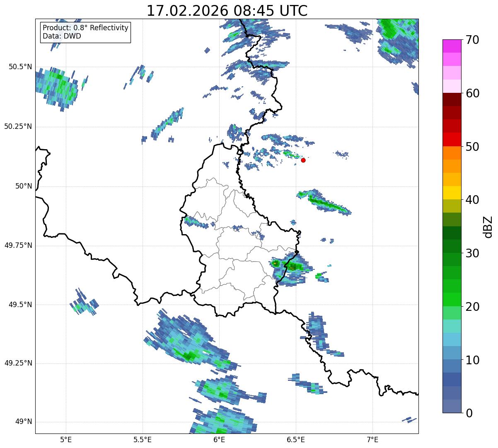Click the 'dBZ' colorbar label
The width and height of the screenshot is (498, 448).
(488, 226)
